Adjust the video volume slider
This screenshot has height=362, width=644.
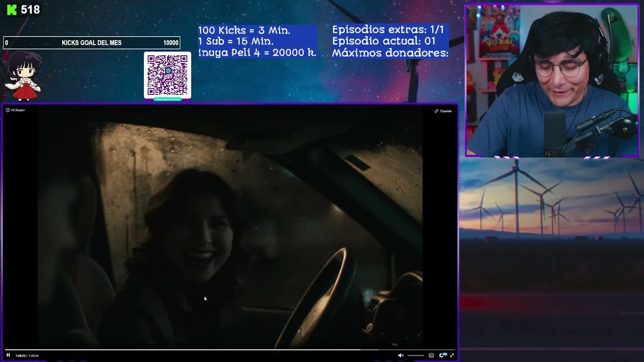[x=416, y=355]
